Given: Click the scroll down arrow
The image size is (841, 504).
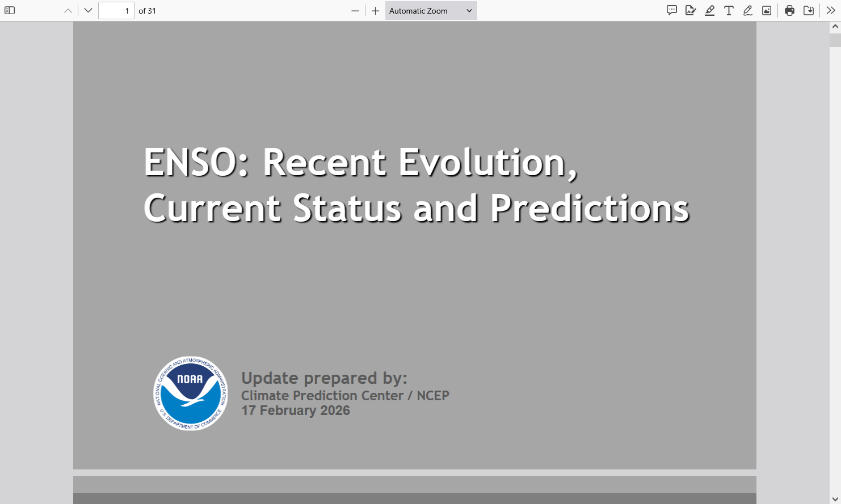Looking at the screenshot, I should (835, 499).
